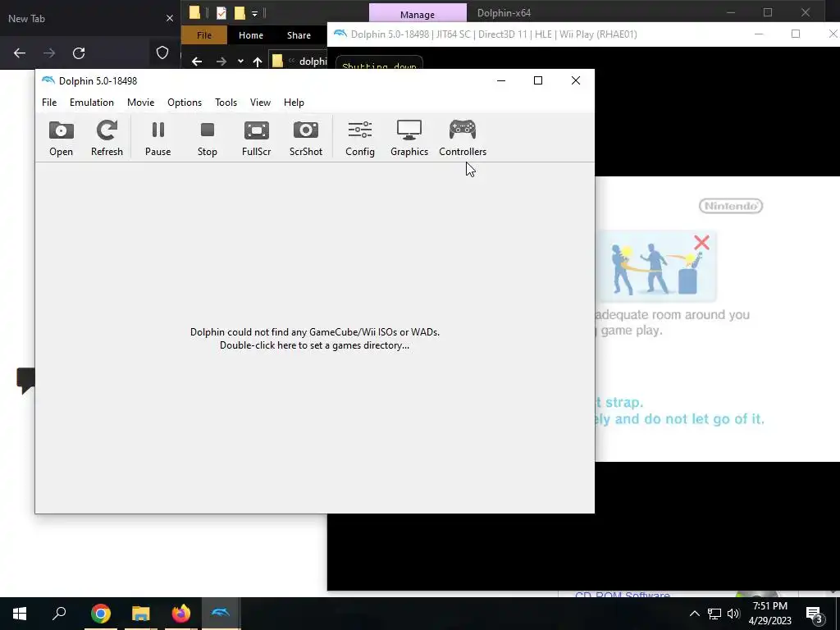
Task: Maximize the Wii Play game window
Action: point(796,34)
